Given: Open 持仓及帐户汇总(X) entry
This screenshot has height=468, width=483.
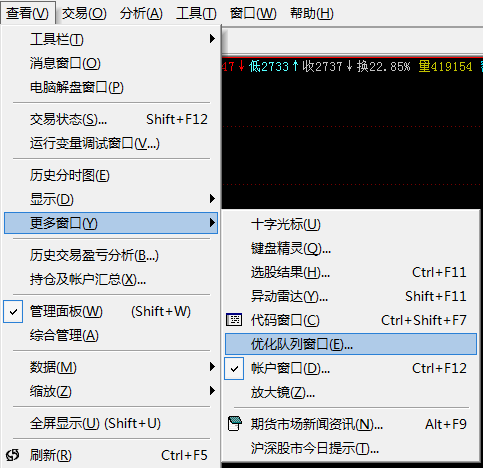Looking at the screenshot, I should coord(111,279).
